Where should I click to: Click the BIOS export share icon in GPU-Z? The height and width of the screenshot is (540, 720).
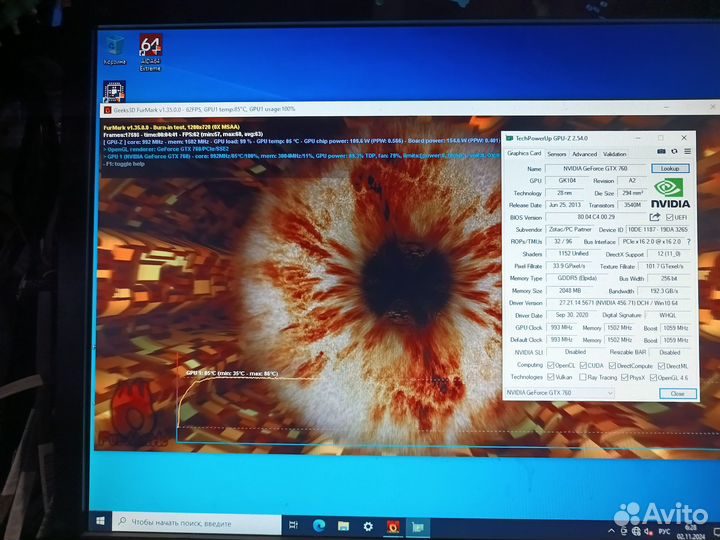click(655, 216)
